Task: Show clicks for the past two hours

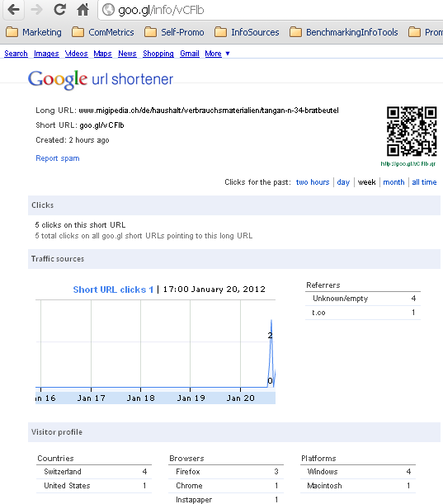Action: click(x=313, y=182)
